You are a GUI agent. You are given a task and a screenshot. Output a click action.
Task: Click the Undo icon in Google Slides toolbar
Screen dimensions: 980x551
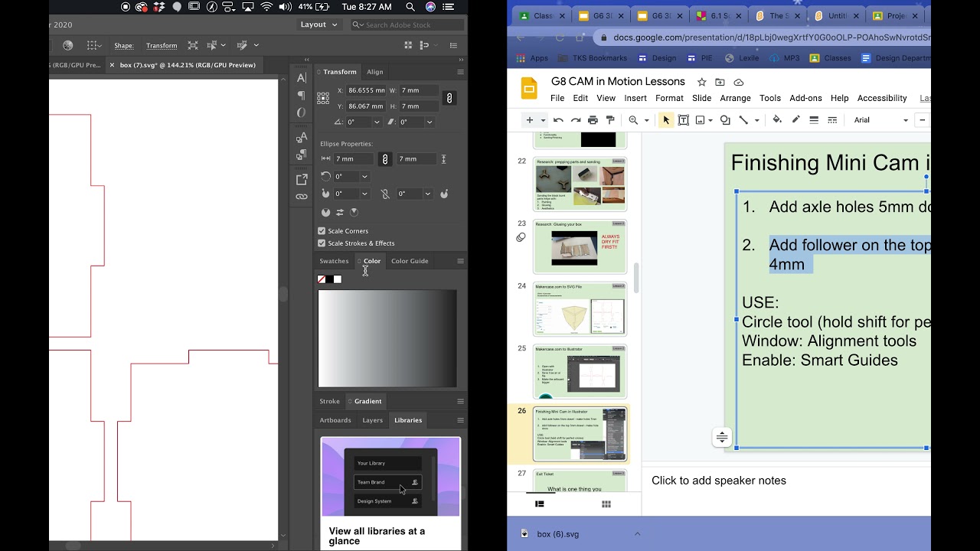(x=558, y=120)
